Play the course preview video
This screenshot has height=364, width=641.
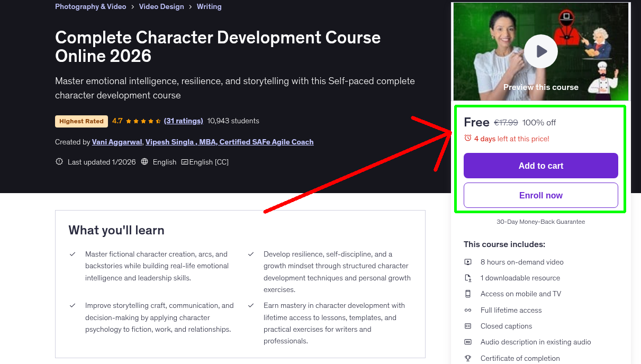540,51
